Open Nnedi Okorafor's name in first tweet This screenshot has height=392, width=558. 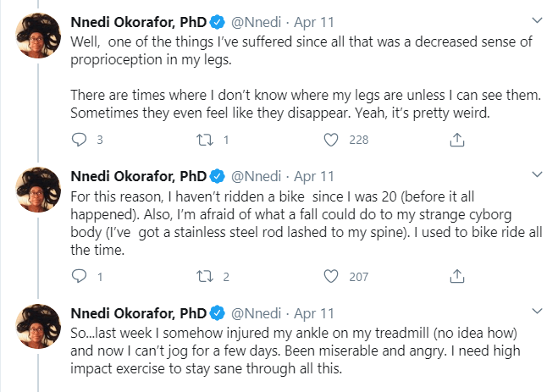click(x=138, y=22)
